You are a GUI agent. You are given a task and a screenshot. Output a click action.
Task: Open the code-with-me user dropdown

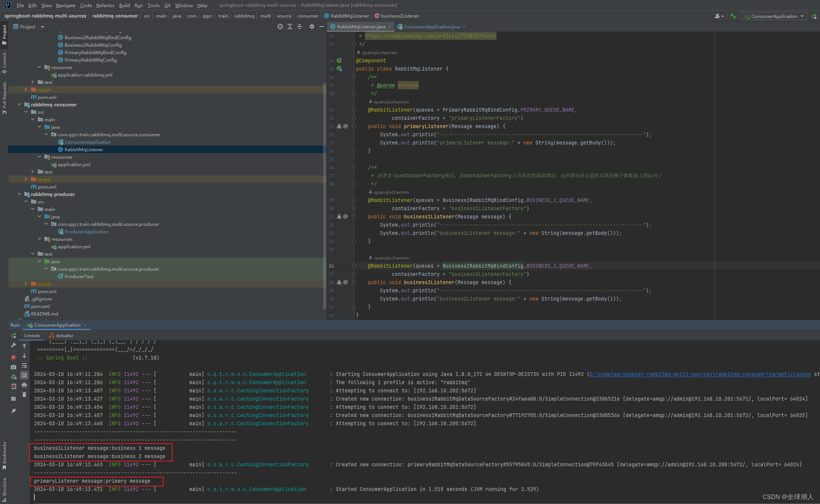[x=719, y=16]
